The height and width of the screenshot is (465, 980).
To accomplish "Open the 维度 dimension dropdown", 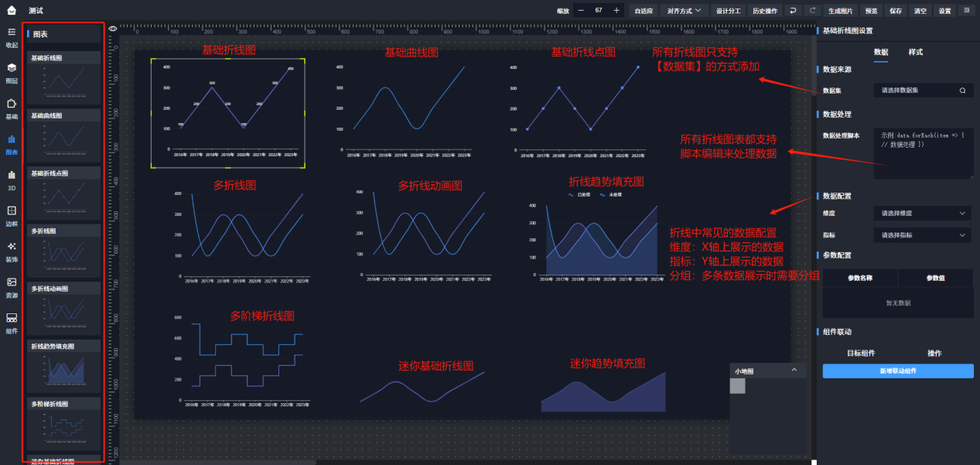I will point(924,213).
